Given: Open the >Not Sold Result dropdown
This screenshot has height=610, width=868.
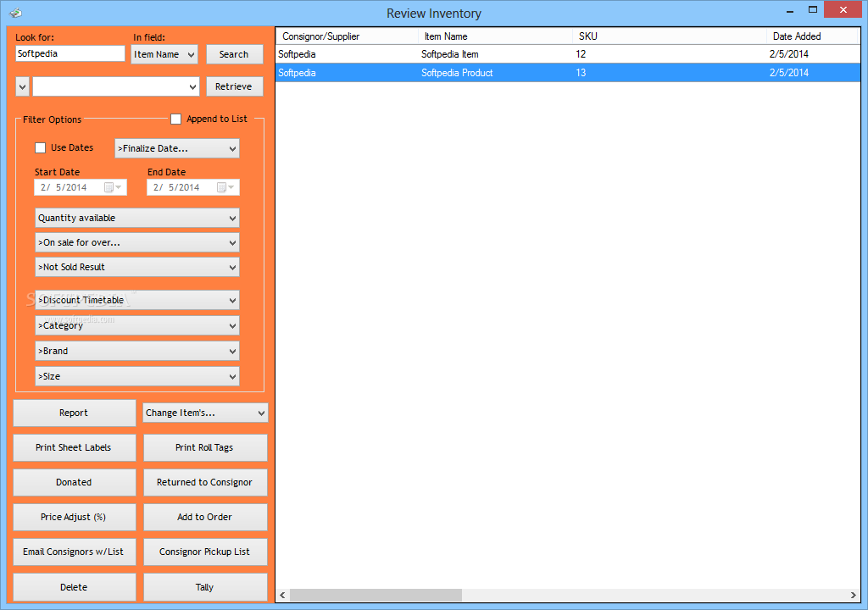Looking at the screenshot, I should pyautogui.click(x=137, y=267).
